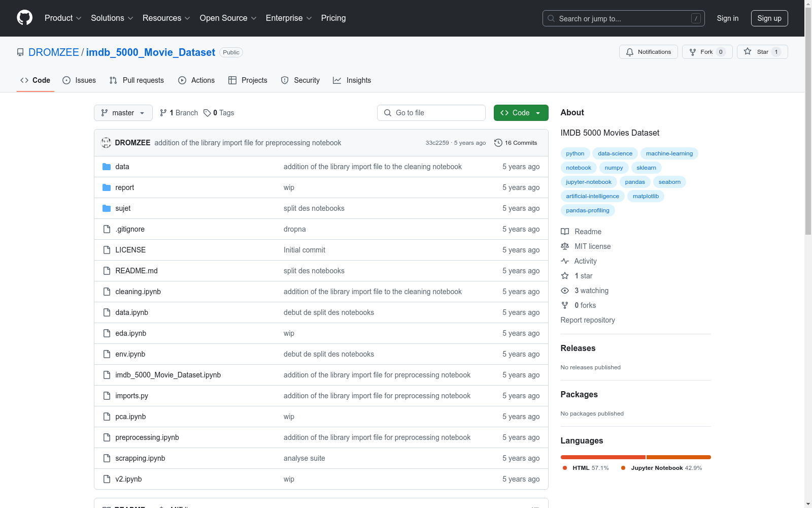Click the Search or jump to field
The image size is (812, 508).
tap(624, 18)
